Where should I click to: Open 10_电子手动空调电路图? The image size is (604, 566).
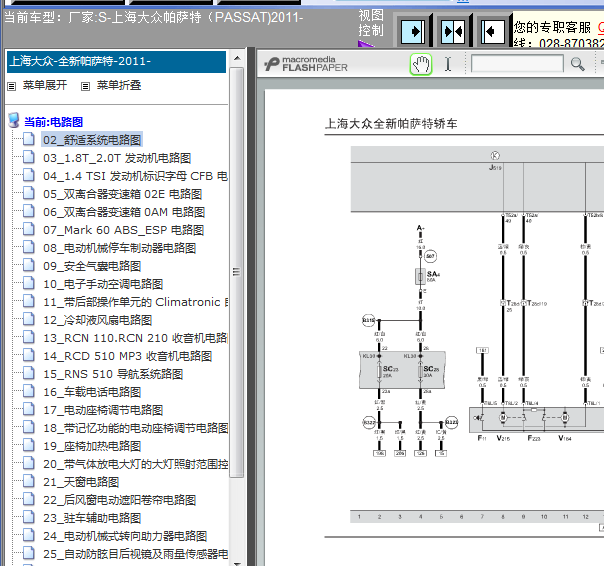[x=103, y=284]
